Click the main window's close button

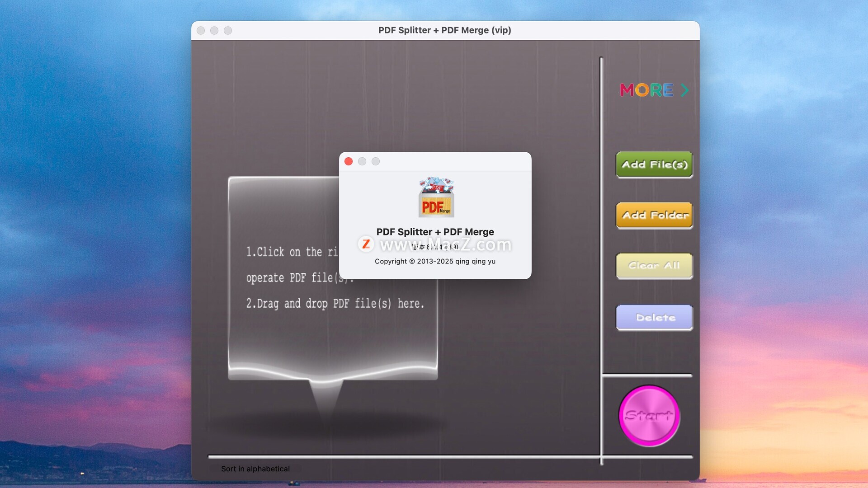(x=201, y=30)
